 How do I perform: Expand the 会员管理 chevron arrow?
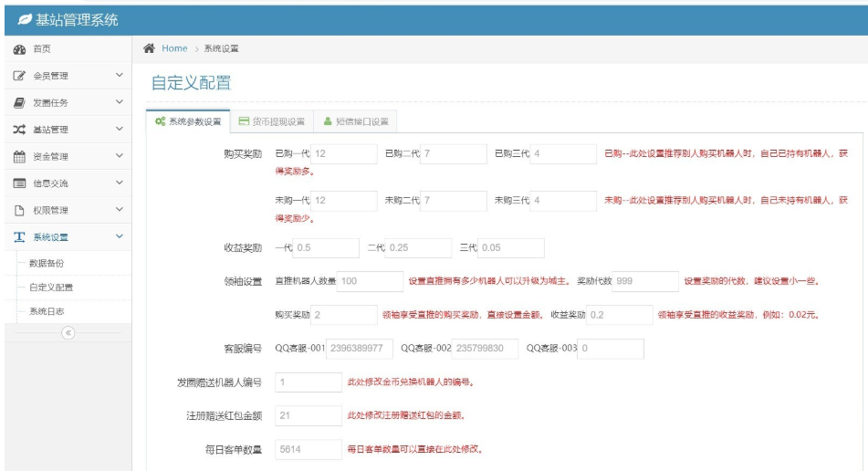119,76
